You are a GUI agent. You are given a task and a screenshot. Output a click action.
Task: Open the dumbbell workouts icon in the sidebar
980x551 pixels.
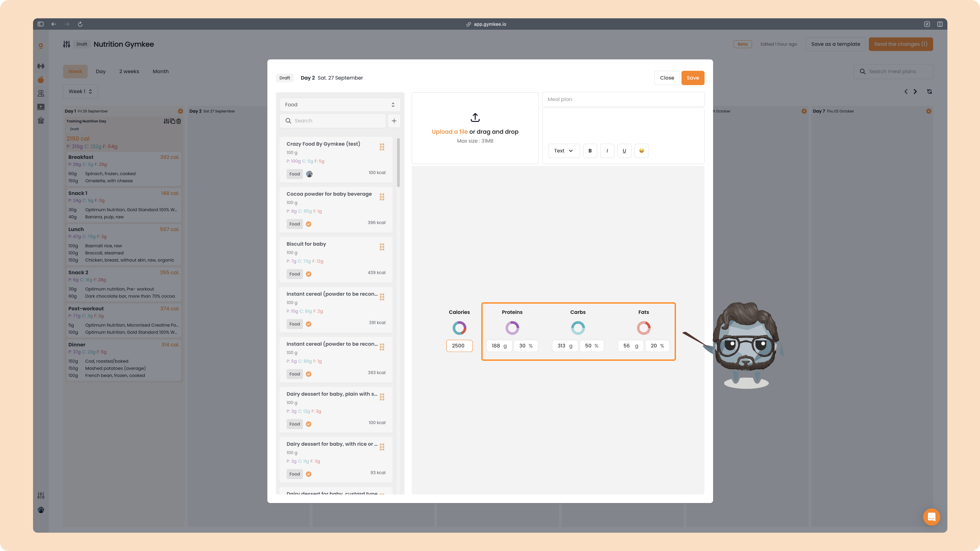coord(41,66)
